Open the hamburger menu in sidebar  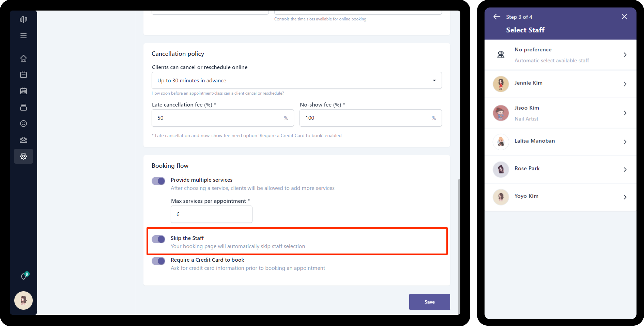point(24,36)
